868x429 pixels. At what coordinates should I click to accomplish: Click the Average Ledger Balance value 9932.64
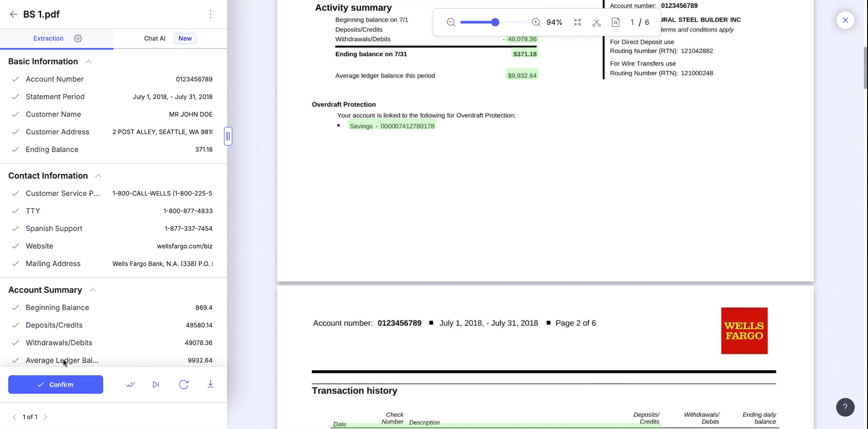200,361
